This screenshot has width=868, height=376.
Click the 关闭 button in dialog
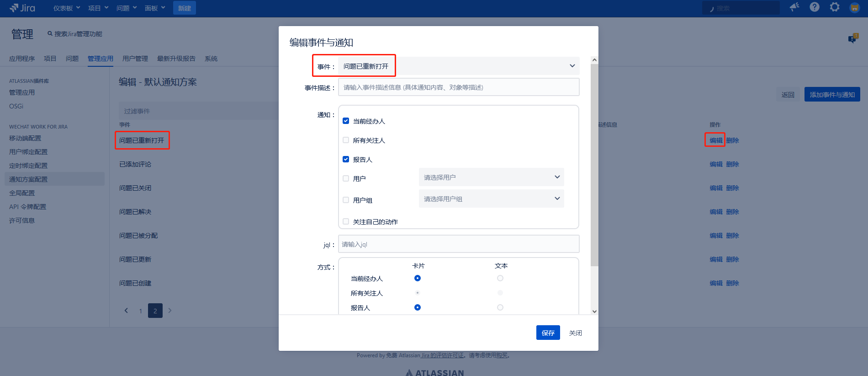point(575,333)
